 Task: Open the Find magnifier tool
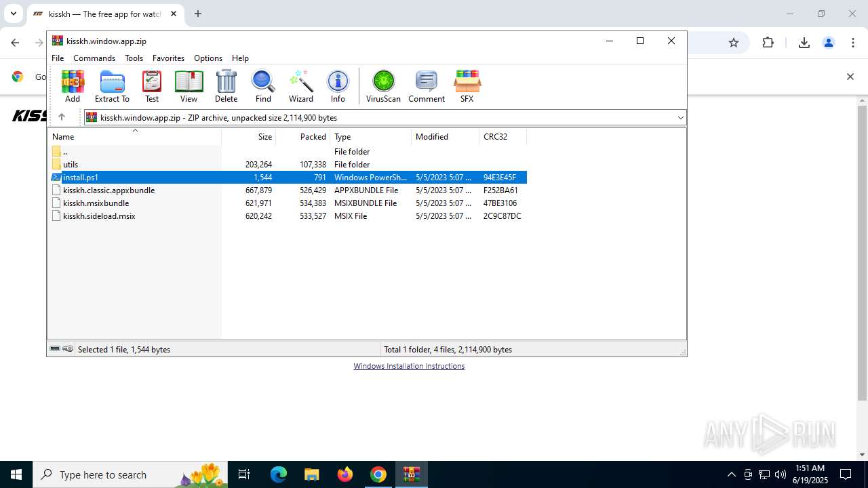point(263,86)
